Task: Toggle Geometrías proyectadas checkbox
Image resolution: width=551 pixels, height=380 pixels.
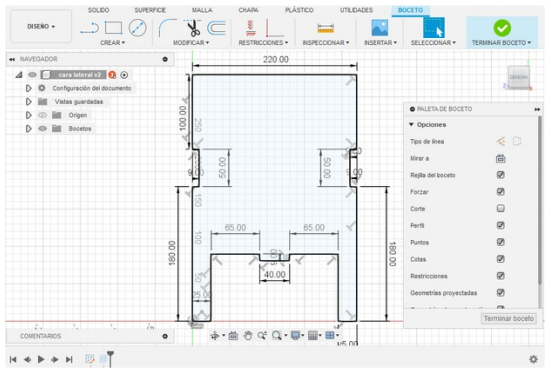Action: pos(500,292)
